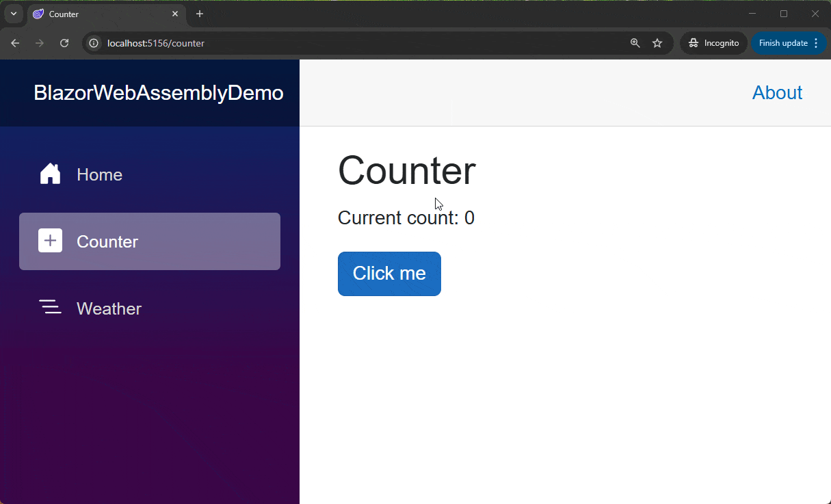Click the 'Current count: 0' text
Screen dimensions: 831x504
point(406,218)
